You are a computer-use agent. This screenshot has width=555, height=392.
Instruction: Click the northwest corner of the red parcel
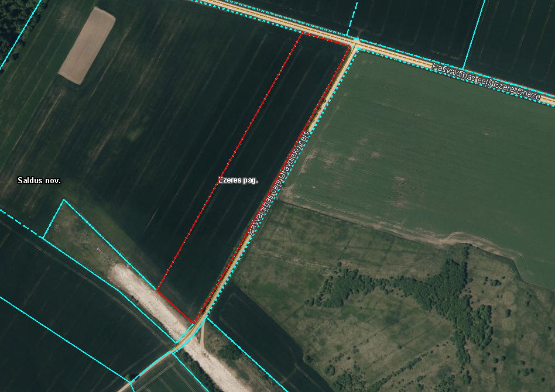[302, 34]
